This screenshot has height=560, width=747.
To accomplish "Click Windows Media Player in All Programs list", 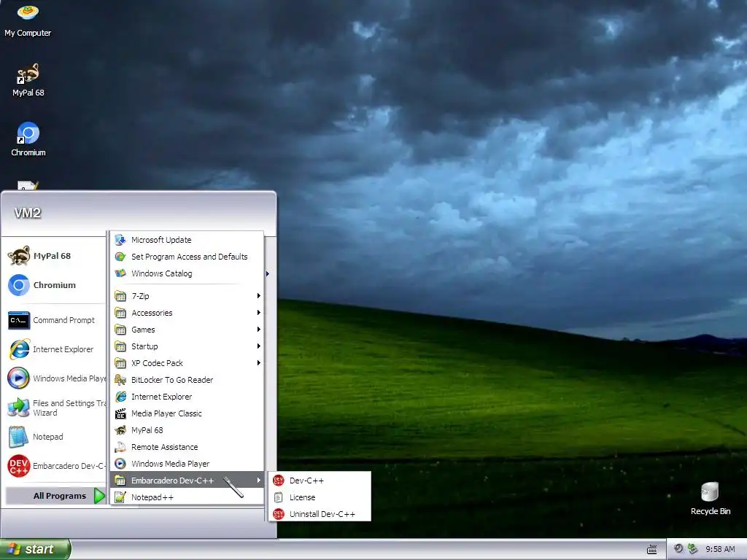I will click(187, 464).
